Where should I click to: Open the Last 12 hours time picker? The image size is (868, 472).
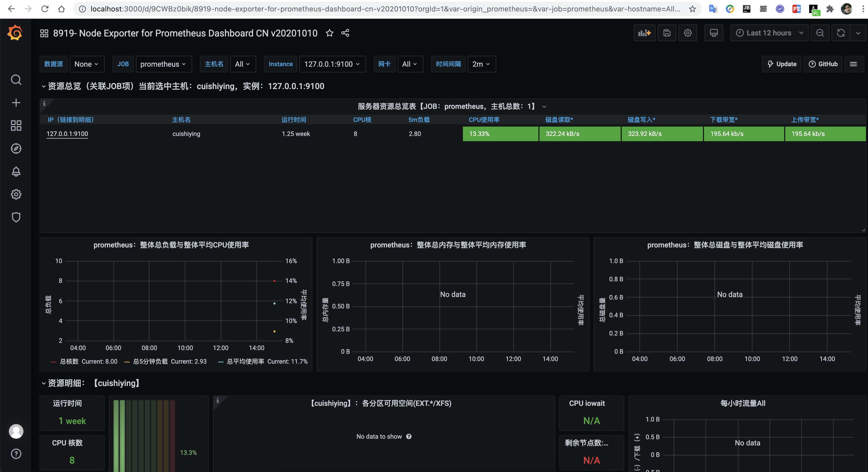(769, 33)
